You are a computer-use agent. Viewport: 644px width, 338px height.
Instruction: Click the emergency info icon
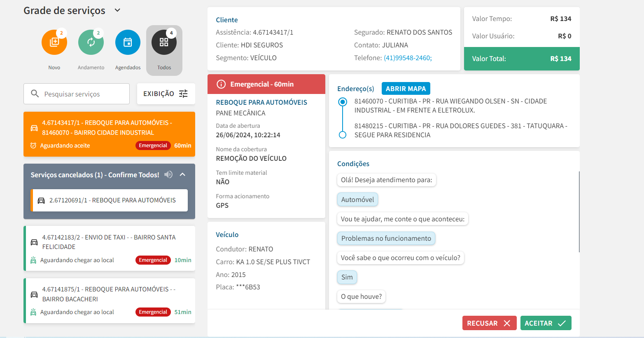pos(221,84)
